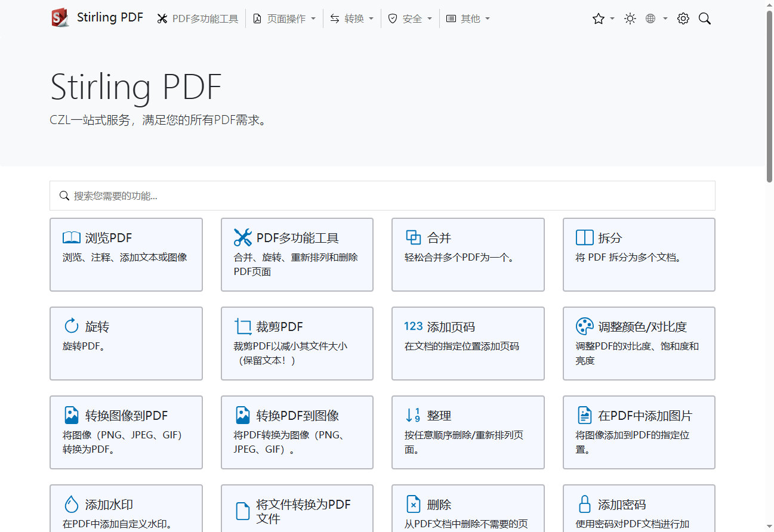Click the 在PDF中添加图片 file icon

coord(585,415)
